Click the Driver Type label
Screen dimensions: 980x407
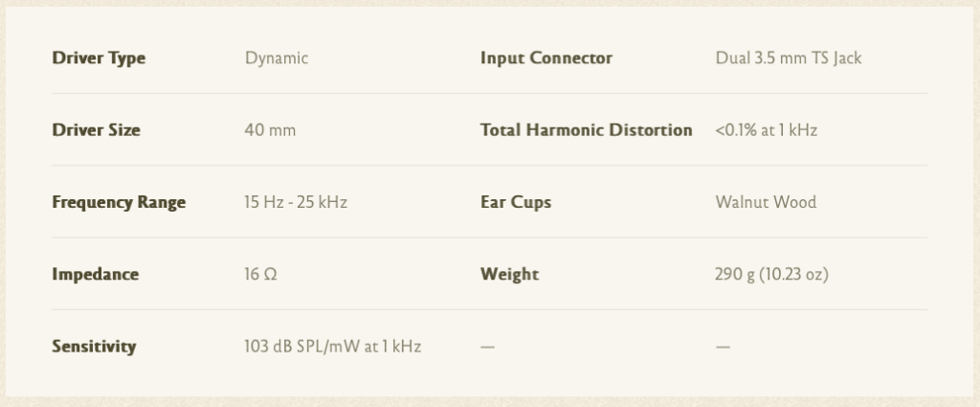[x=99, y=57]
